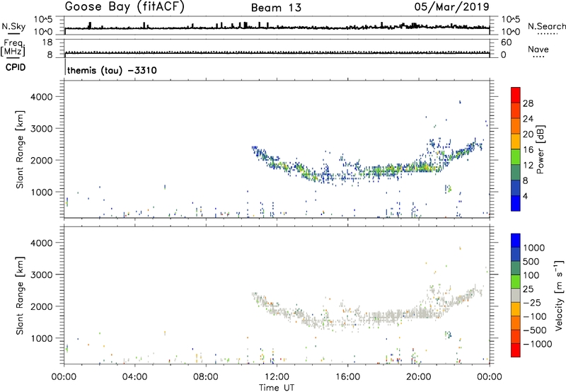Click the "20" label on Power colorbar
The width and height of the screenshot is (566, 392).
(528, 134)
